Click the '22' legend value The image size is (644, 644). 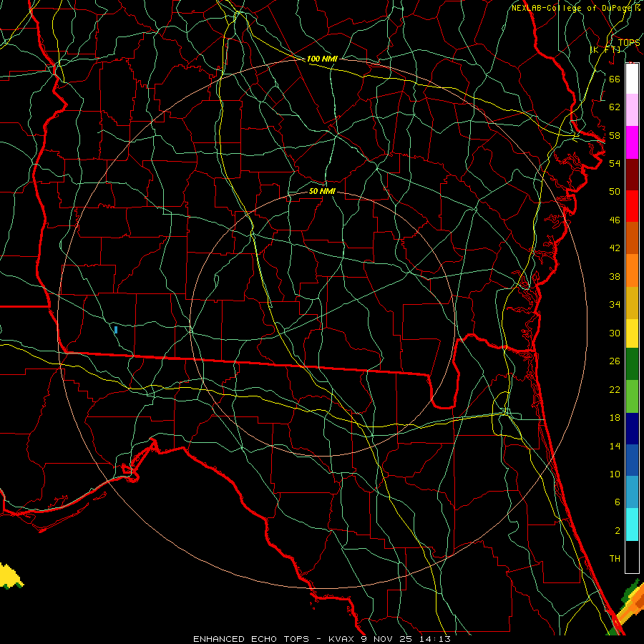(x=615, y=390)
